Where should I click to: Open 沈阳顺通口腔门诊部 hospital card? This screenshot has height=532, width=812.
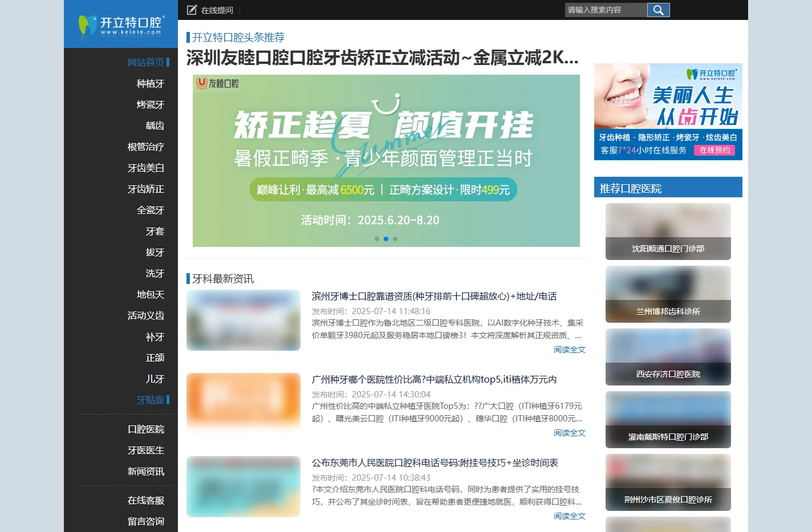pyautogui.click(x=668, y=232)
